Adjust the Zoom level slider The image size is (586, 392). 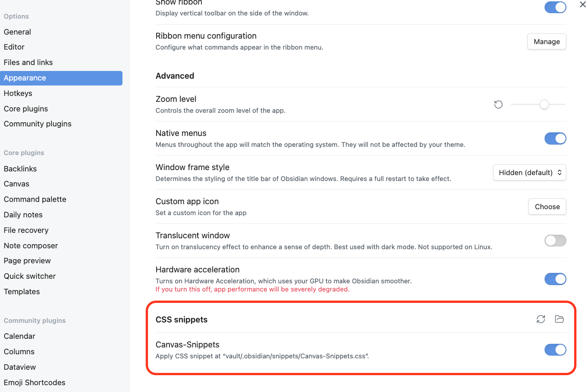(x=544, y=104)
